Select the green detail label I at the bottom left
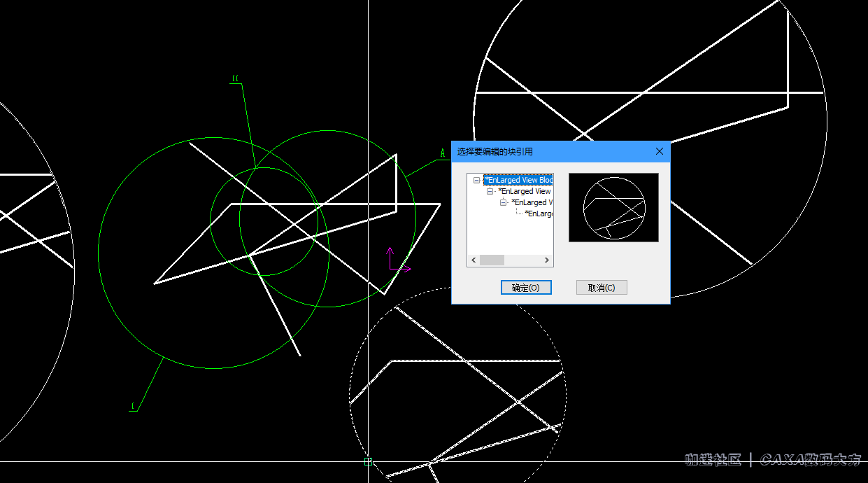The height and width of the screenshot is (483, 868). [x=133, y=406]
